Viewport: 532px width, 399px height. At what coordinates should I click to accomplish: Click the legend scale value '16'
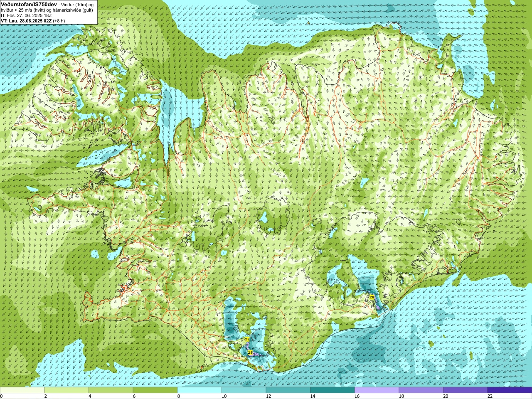[x=357, y=396]
